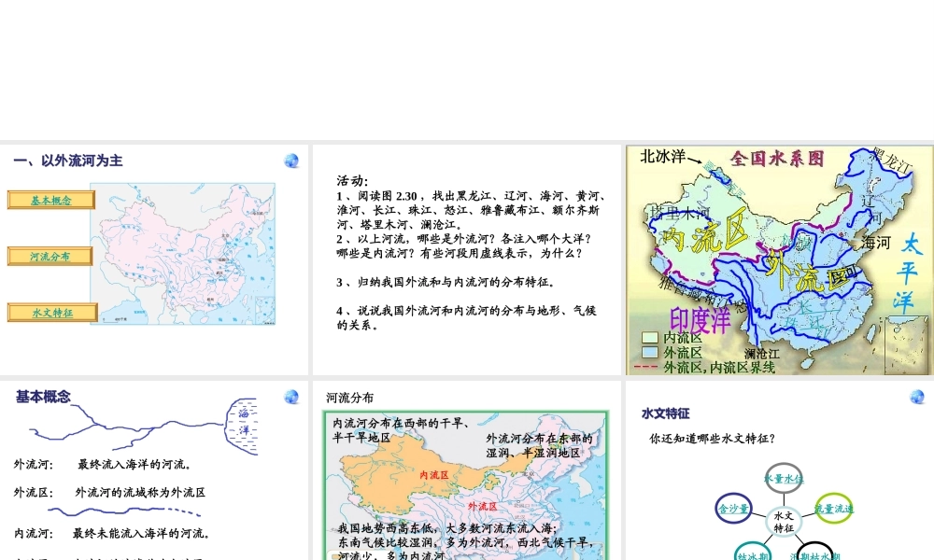Select the bold 水文特征 slide heading

coord(665,413)
